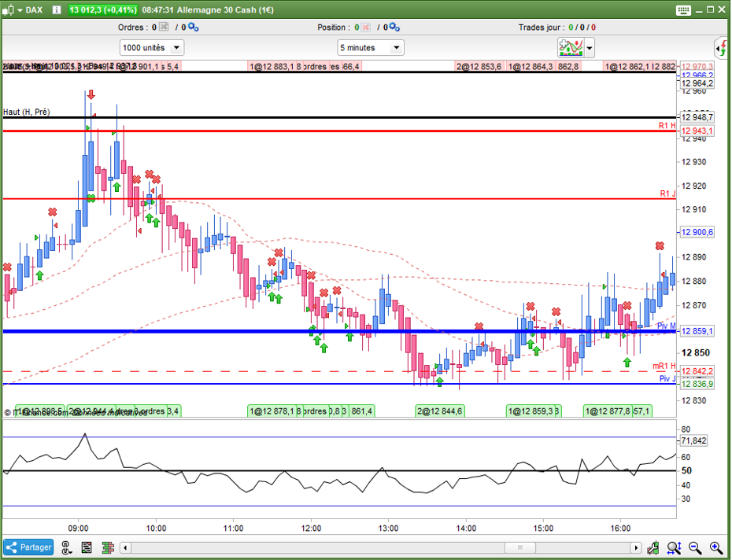Open the order book icon
The height and width of the screenshot is (560, 732).
click(108, 547)
